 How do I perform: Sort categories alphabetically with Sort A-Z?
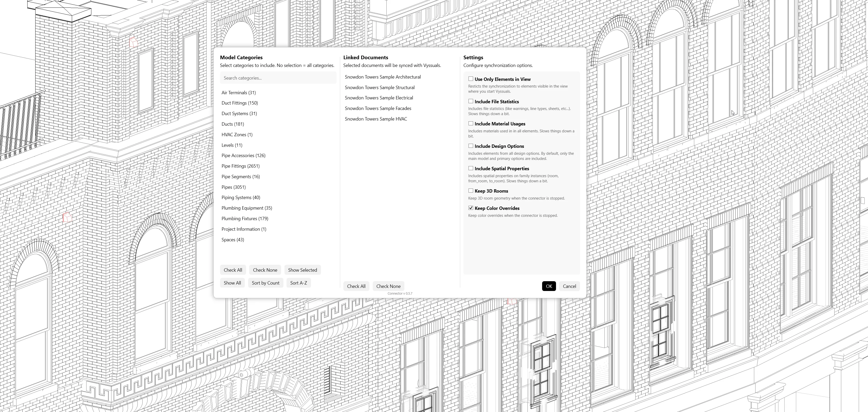tap(299, 282)
